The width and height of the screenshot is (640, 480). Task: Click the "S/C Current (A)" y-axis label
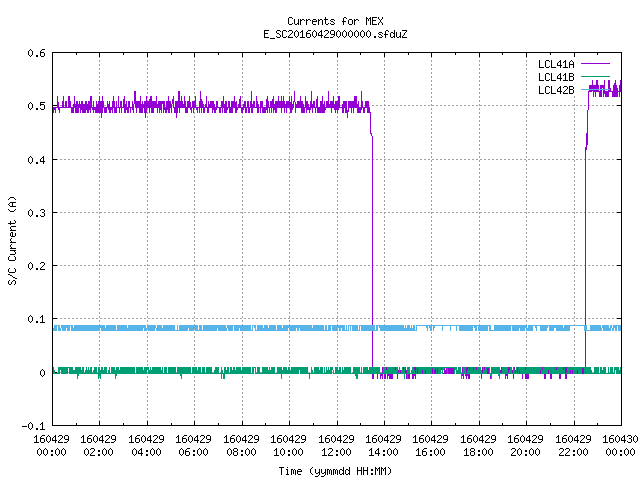[13, 240]
